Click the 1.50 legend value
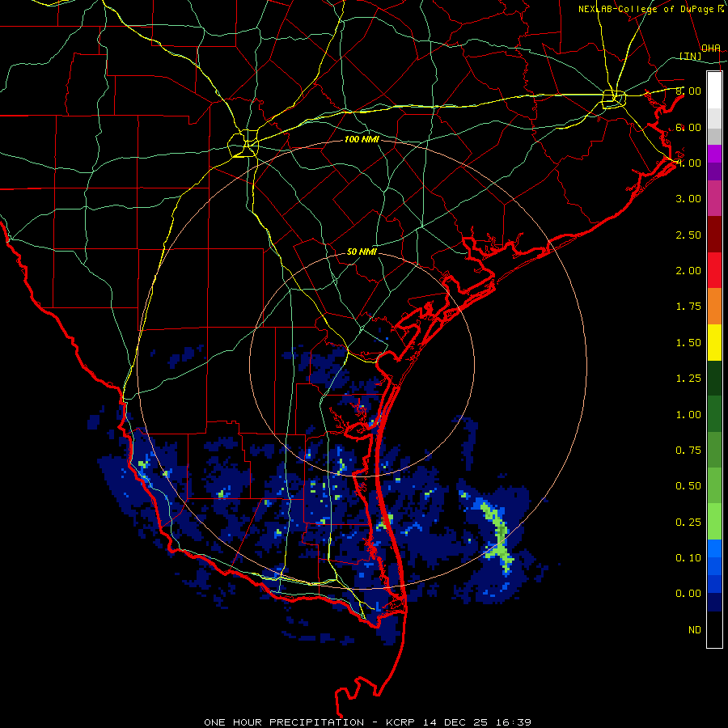The image size is (728, 728). 688,343
